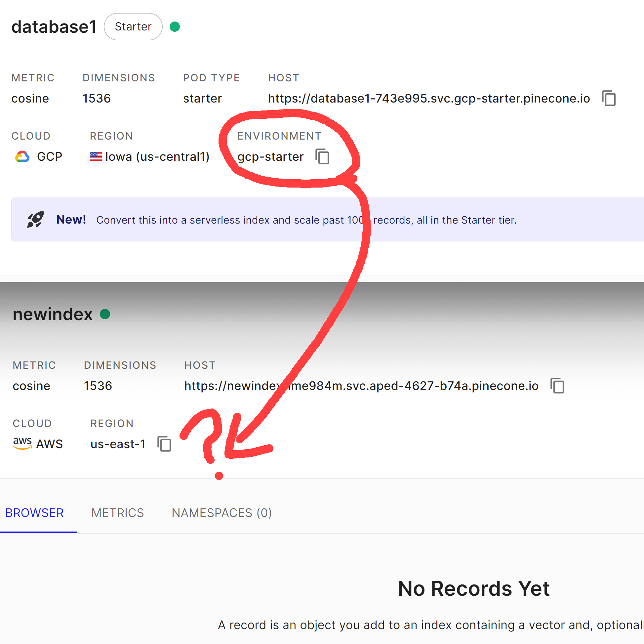Click the newindex index title
Viewport: 644px width, 644px height.
pyautogui.click(x=53, y=315)
